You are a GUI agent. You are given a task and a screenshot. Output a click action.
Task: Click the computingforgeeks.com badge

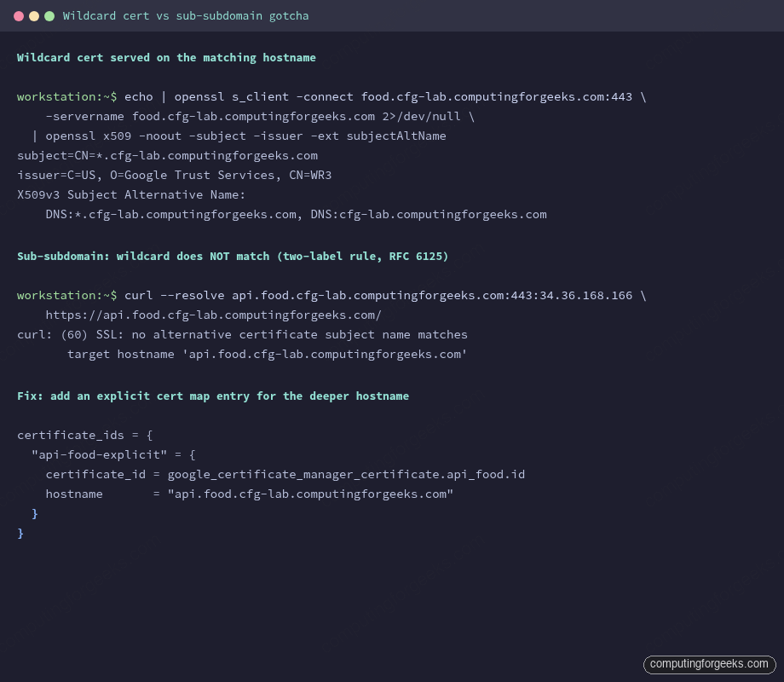[x=709, y=664]
